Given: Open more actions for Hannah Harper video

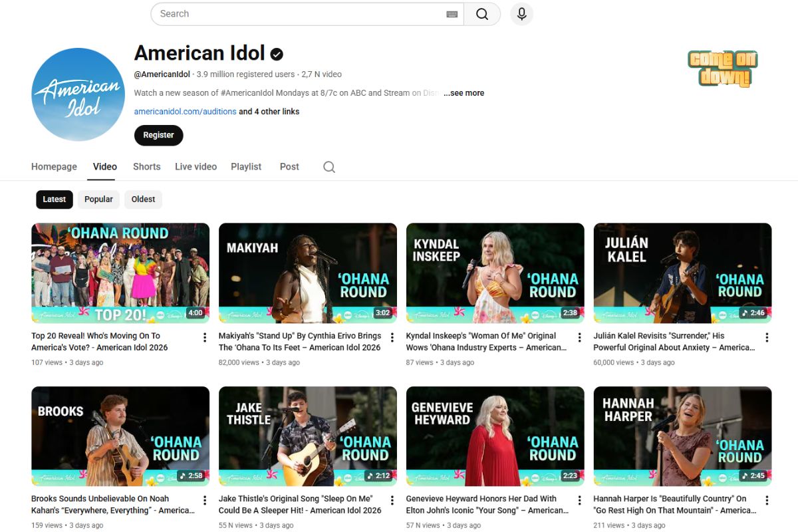Looking at the screenshot, I should click(x=767, y=501).
